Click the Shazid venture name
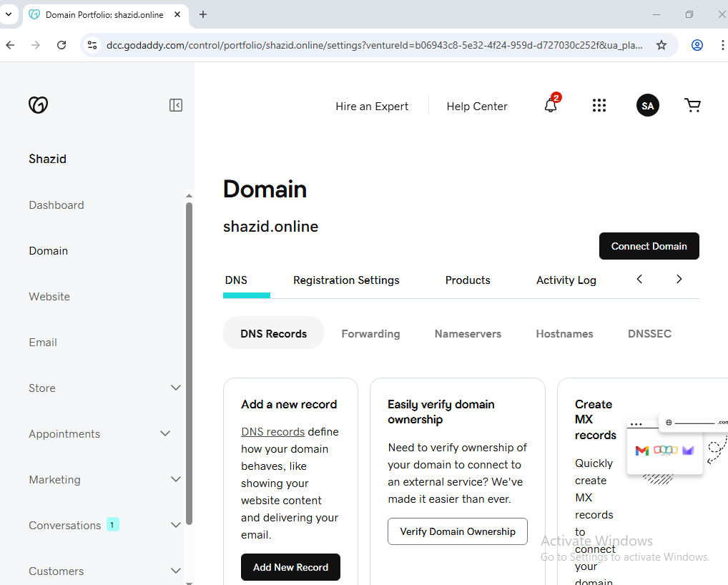Viewport: 728px width, 585px height. [47, 159]
